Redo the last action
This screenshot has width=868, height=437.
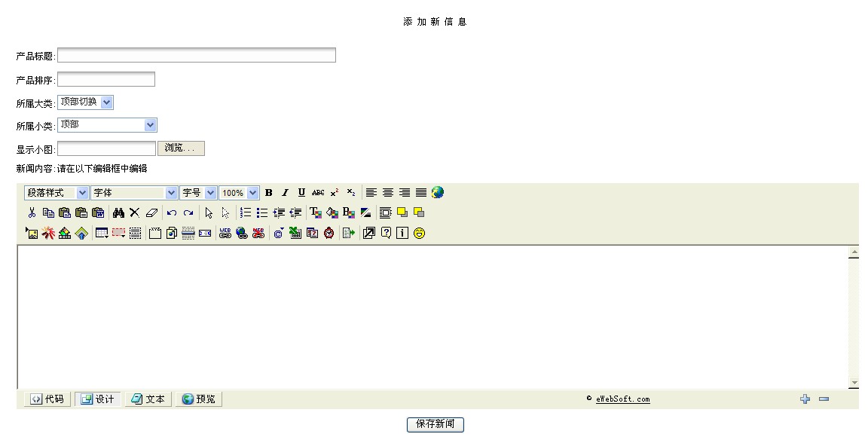pyautogui.click(x=188, y=212)
